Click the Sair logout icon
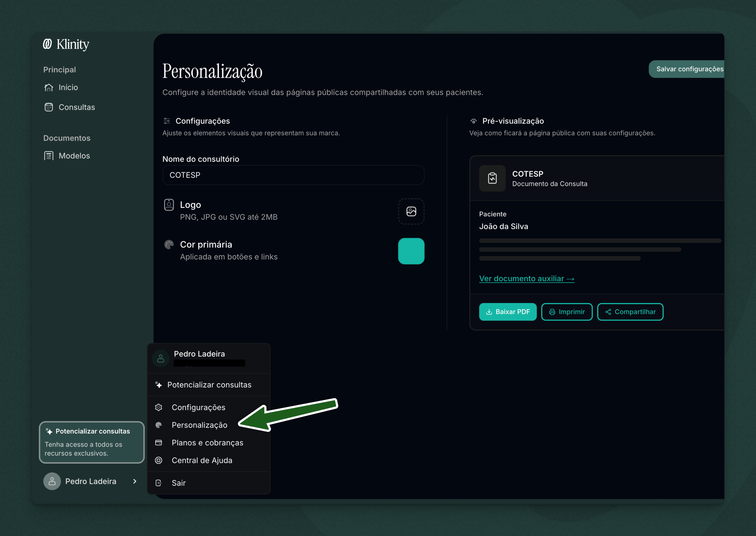 click(159, 483)
